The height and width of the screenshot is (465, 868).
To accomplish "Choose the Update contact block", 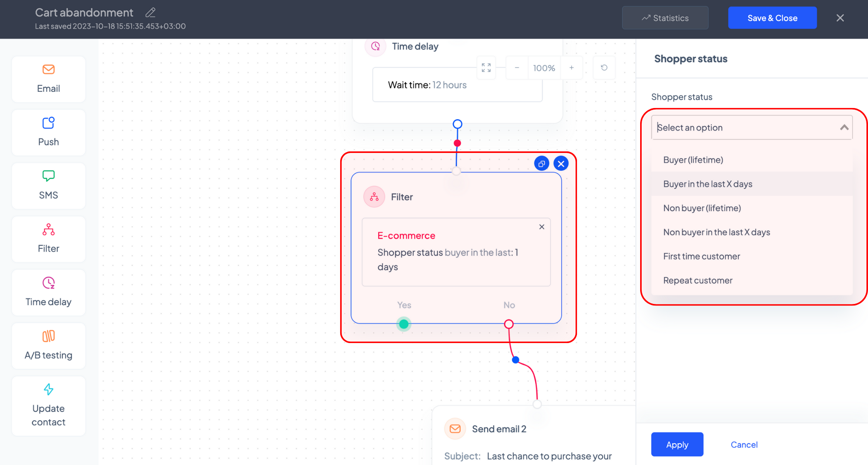I will click(x=48, y=406).
